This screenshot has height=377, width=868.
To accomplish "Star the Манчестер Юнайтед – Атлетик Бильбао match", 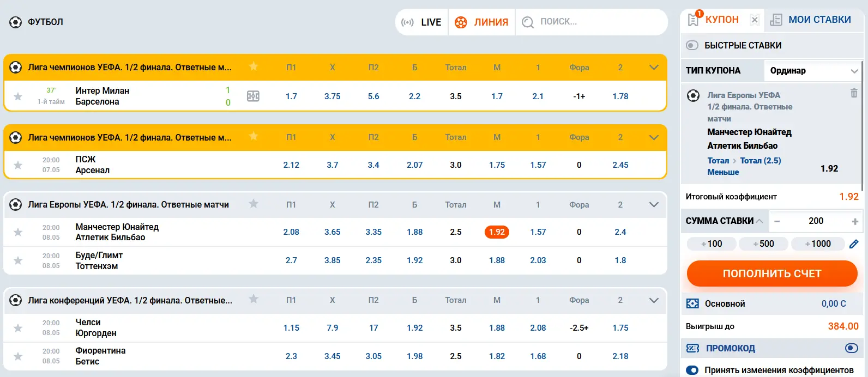I will pyautogui.click(x=18, y=232).
